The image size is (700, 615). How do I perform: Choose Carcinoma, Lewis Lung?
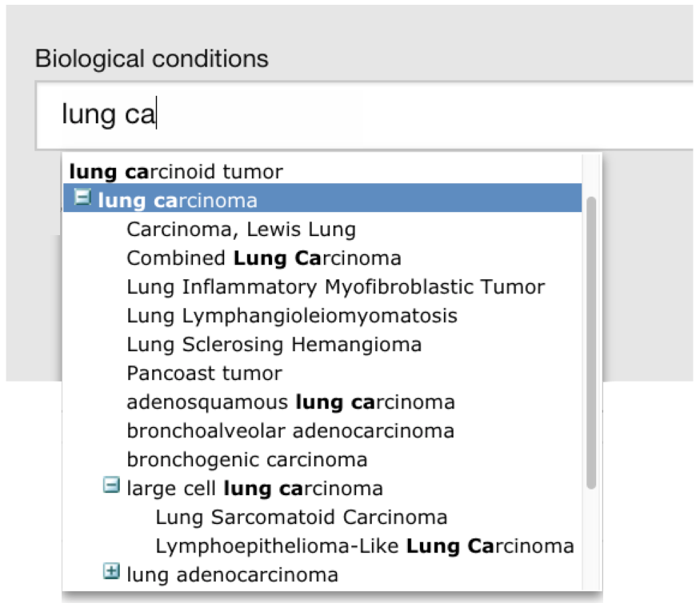click(241, 230)
